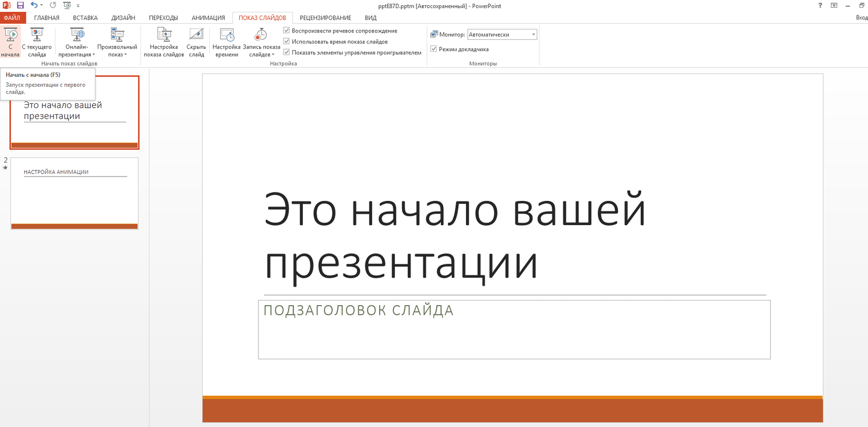Undo last action in quick access toolbar

click(34, 5)
